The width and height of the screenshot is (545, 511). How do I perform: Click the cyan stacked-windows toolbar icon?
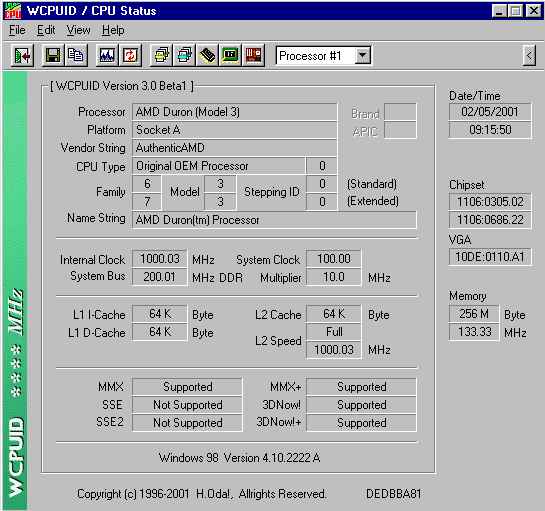(x=184, y=55)
